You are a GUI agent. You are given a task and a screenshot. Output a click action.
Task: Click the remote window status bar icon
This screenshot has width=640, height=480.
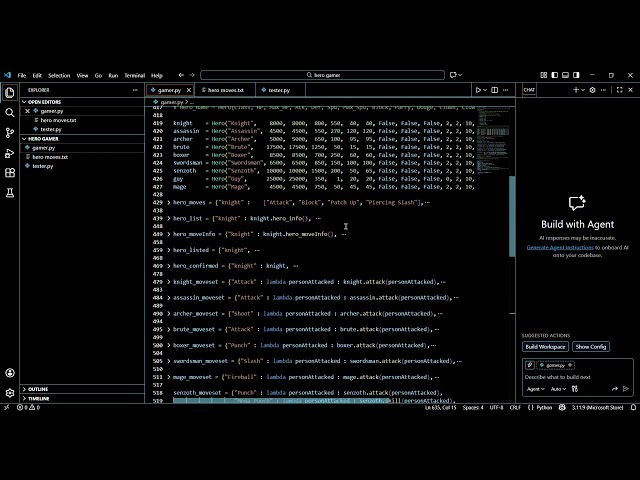point(6,407)
